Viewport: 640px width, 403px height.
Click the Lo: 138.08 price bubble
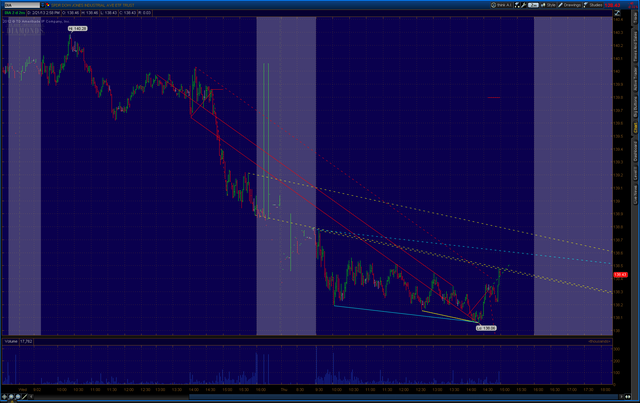pos(486,328)
